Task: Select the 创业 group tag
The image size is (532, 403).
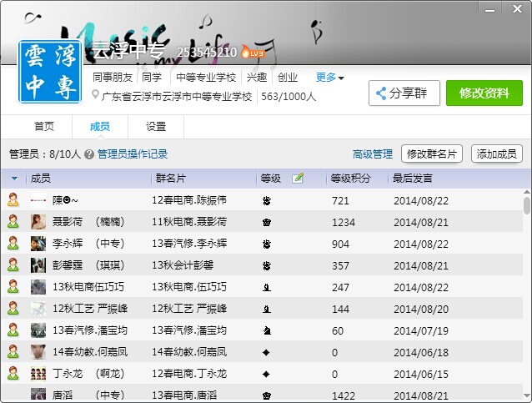Action: click(x=288, y=78)
